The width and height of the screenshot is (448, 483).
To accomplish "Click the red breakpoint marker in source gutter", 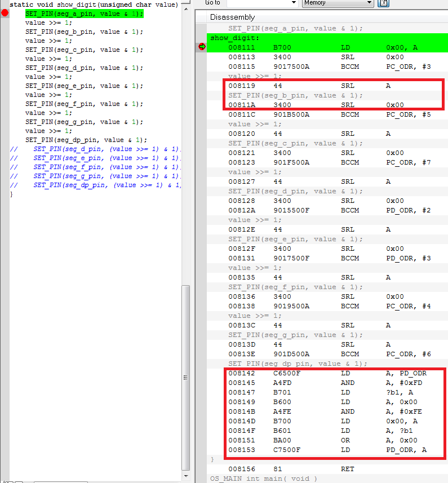I will pos(5,13).
